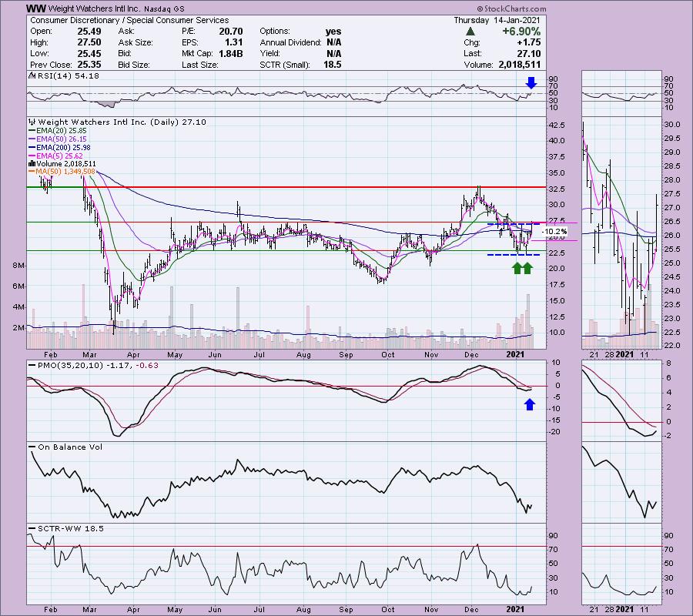Image resolution: width=693 pixels, height=616 pixels.
Task: Click the 'Annual Dividend' label
Action: pyautogui.click(x=290, y=42)
